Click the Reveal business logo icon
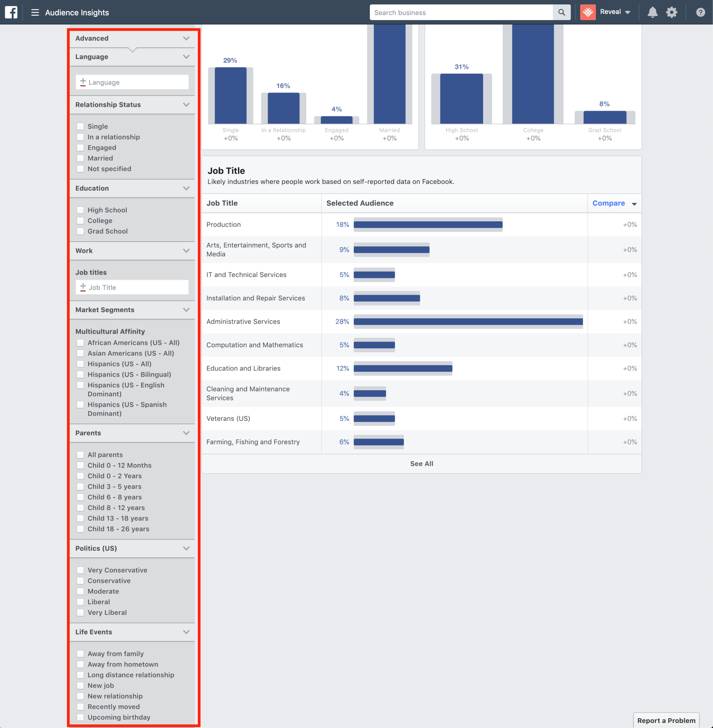This screenshot has height=728, width=713. pos(588,12)
